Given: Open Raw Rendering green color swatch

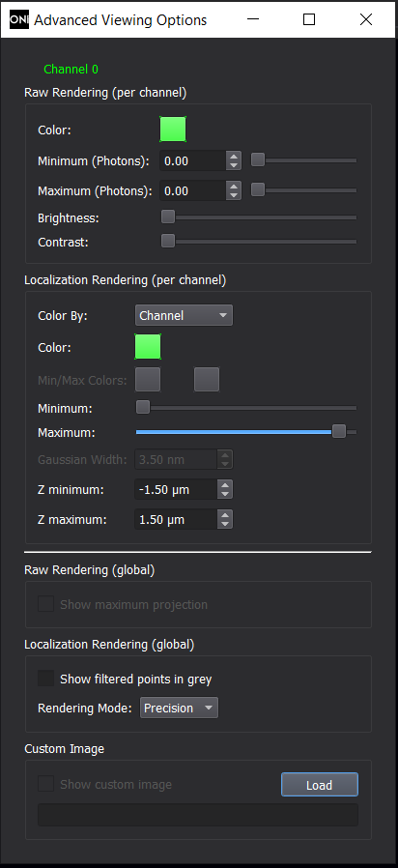Looking at the screenshot, I should [173, 130].
